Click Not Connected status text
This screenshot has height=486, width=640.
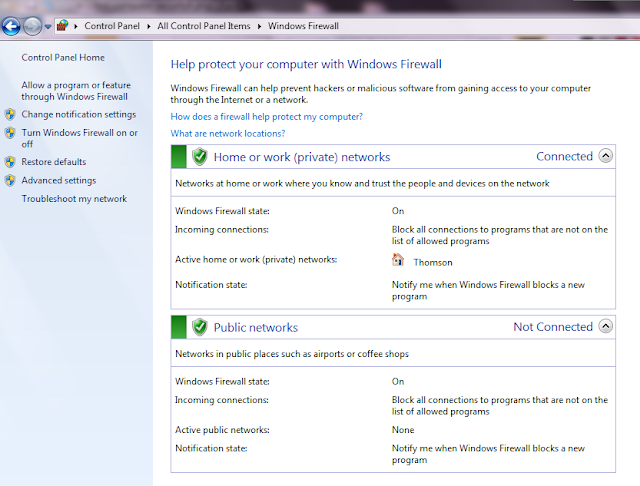[x=553, y=327]
